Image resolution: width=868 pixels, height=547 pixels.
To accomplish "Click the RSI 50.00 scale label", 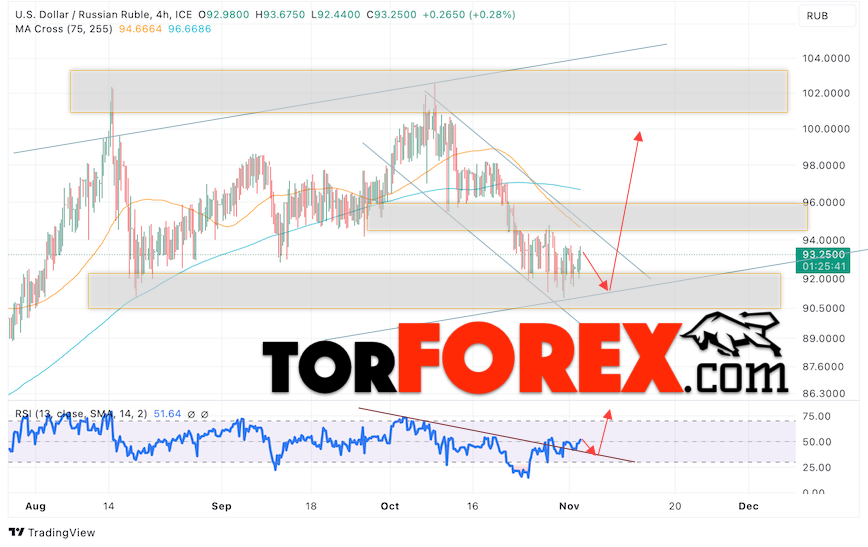I will [x=817, y=442].
